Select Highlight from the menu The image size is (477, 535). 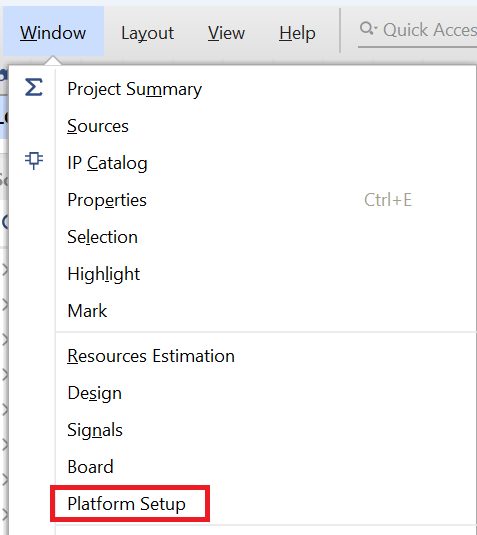click(266, 274)
